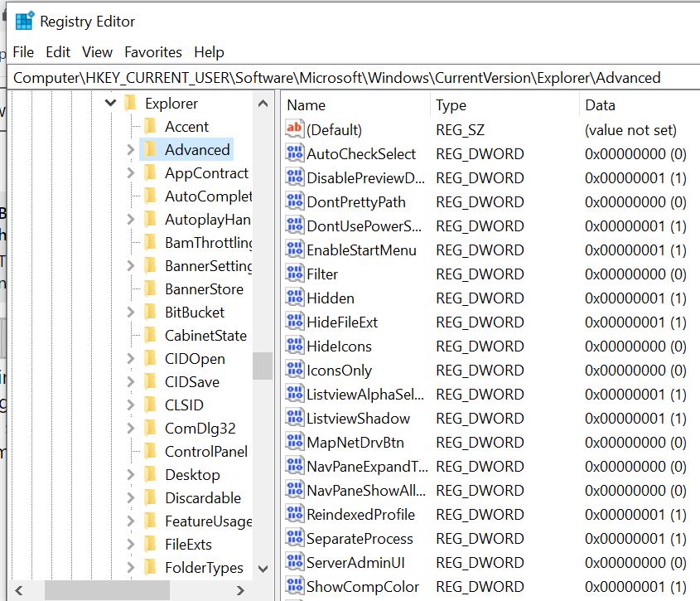Click the tree horizontal scroll left arrow
Screen dimensions: 700x601
19,590
